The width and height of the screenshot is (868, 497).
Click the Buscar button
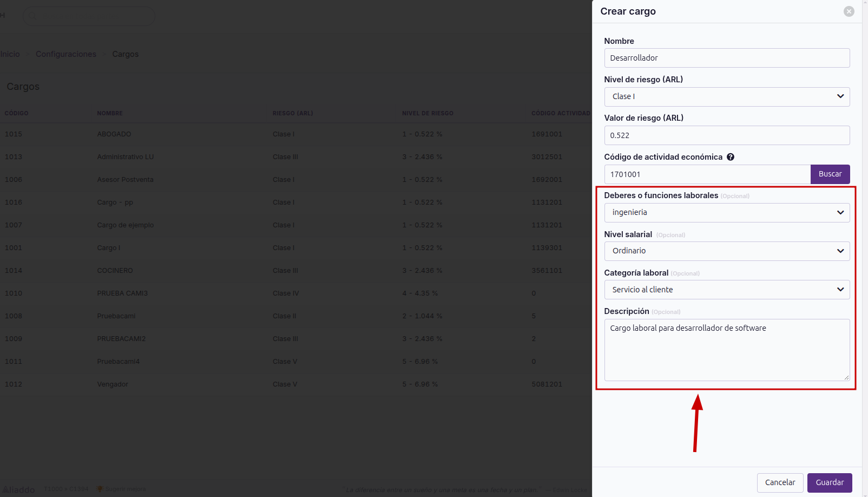pos(830,174)
